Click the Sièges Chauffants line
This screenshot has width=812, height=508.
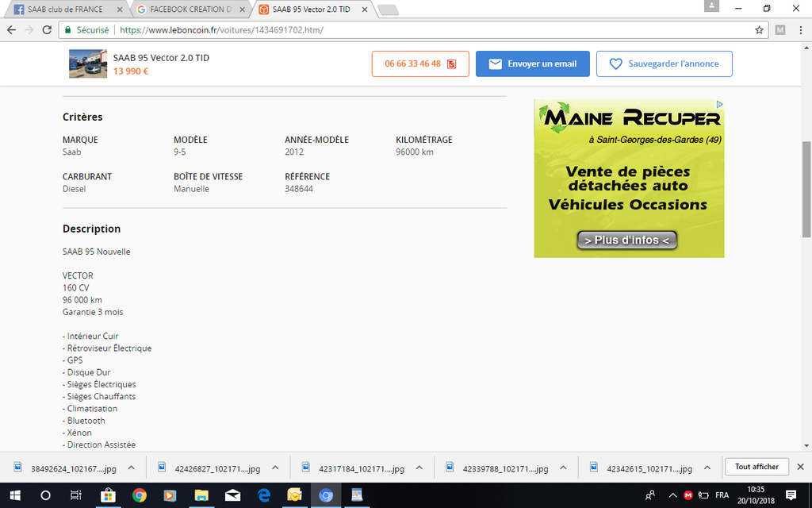coord(99,397)
